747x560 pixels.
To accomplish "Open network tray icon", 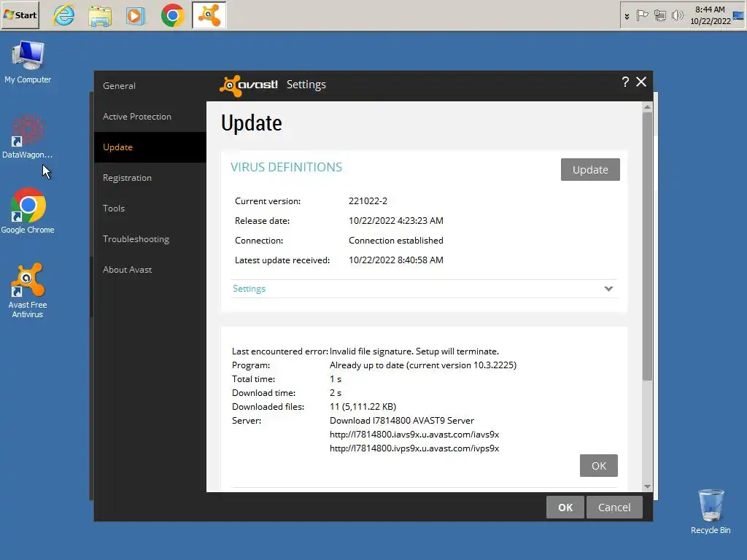I will coord(659,16).
